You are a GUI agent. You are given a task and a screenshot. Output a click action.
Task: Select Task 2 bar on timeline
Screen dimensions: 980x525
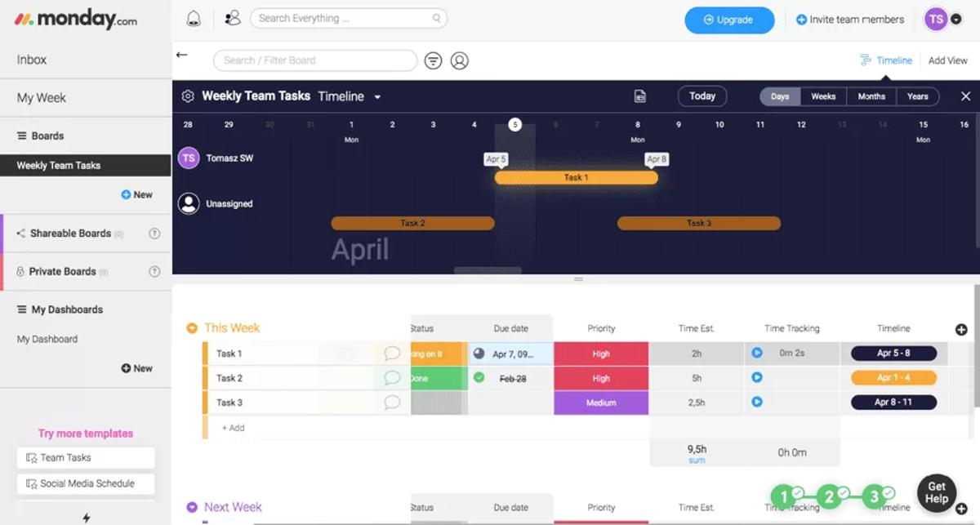click(412, 223)
